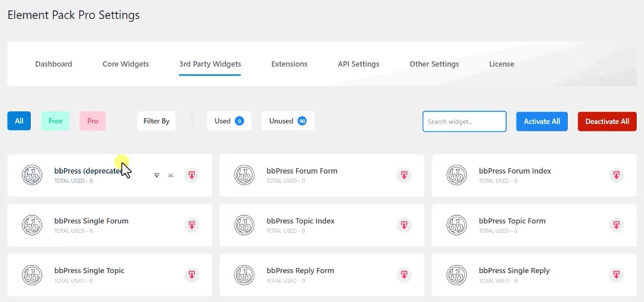Screen dimensions: 644x302
Task: Open the Filter By dropdown
Action: [157, 121]
